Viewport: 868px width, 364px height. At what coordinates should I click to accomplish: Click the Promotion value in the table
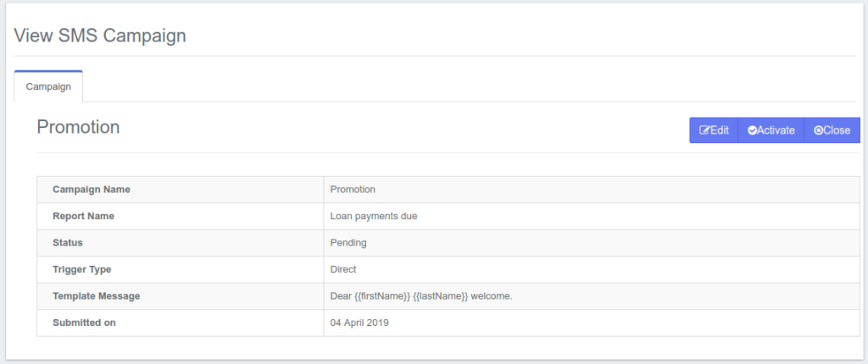coord(353,190)
